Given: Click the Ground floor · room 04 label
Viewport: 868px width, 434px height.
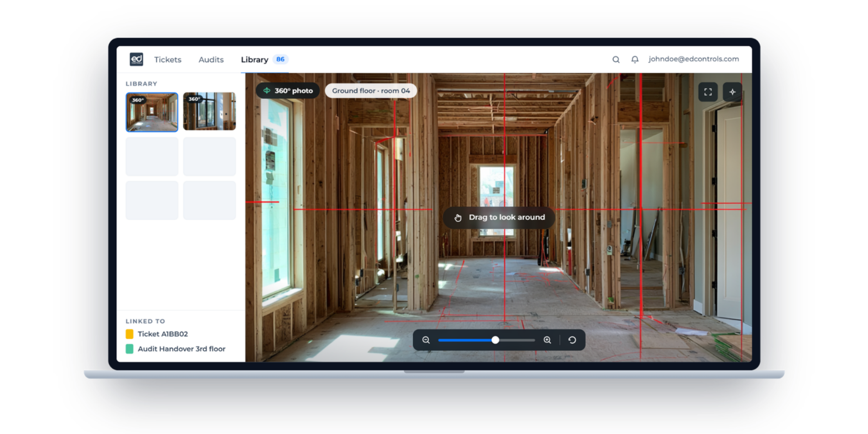Looking at the screenshot, I should (x=371, y=91).
